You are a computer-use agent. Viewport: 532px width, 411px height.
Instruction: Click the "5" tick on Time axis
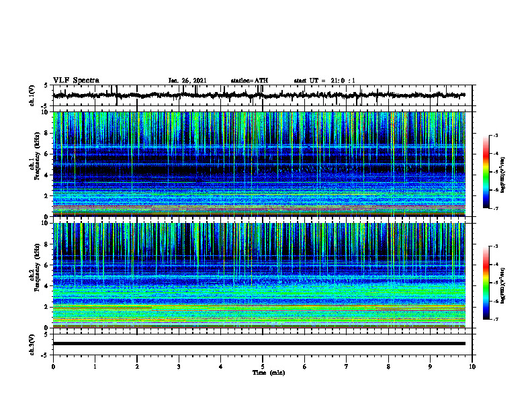click(x=263, y=367)
